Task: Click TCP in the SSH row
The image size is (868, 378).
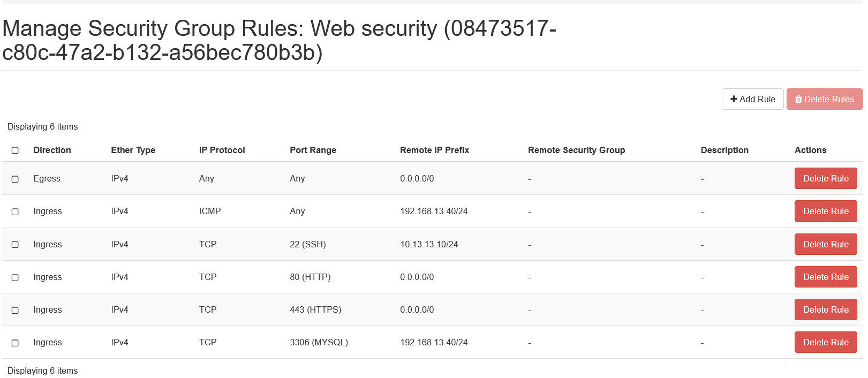Action: click(x=208, y=244)
